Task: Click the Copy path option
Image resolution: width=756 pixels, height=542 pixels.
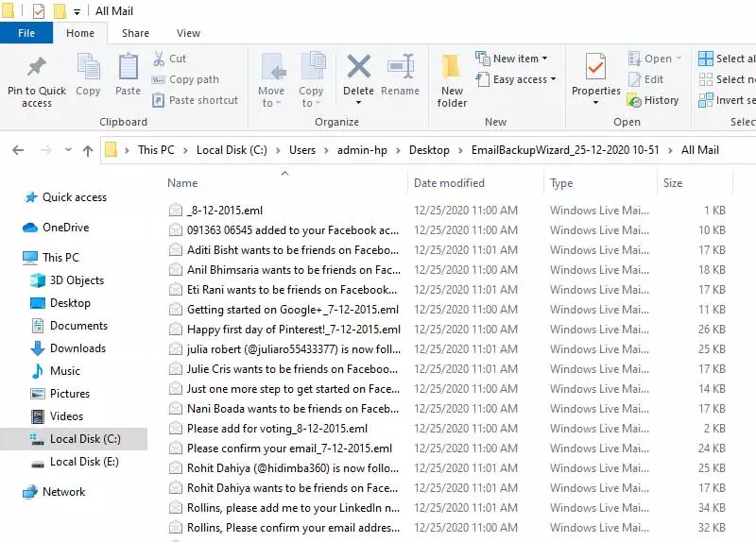Action: 185,79
